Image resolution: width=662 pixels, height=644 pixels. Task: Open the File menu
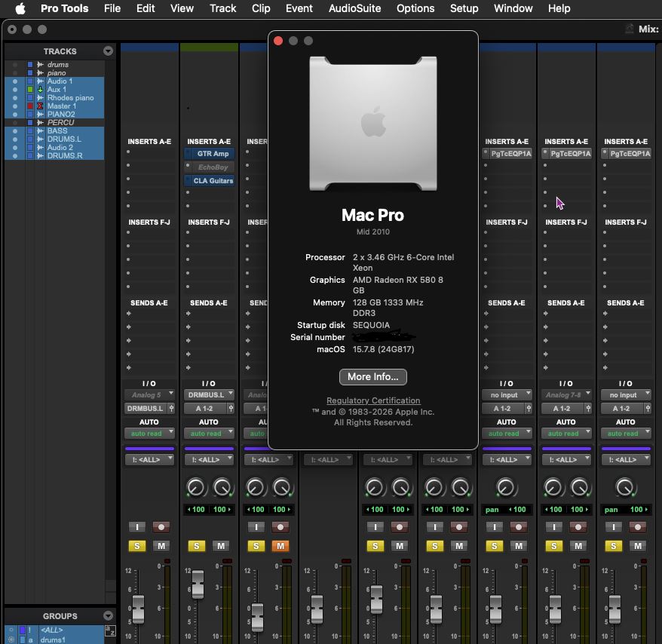click(112, 8)
